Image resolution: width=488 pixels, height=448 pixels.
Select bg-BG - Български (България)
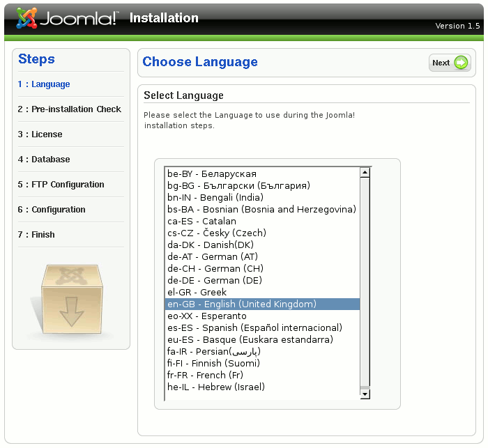[x=262, y=185]
